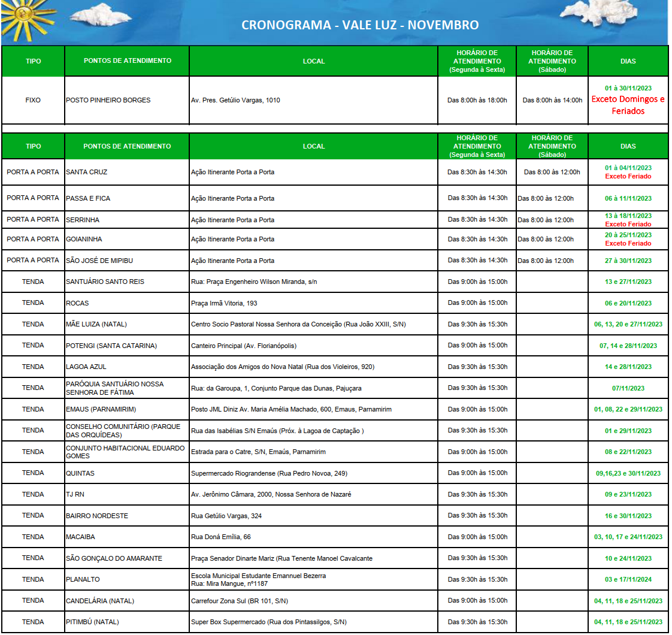Click the 'CRONOGRAMA - VALE LUZ - NOVEMBRO' title

(360, 25)
